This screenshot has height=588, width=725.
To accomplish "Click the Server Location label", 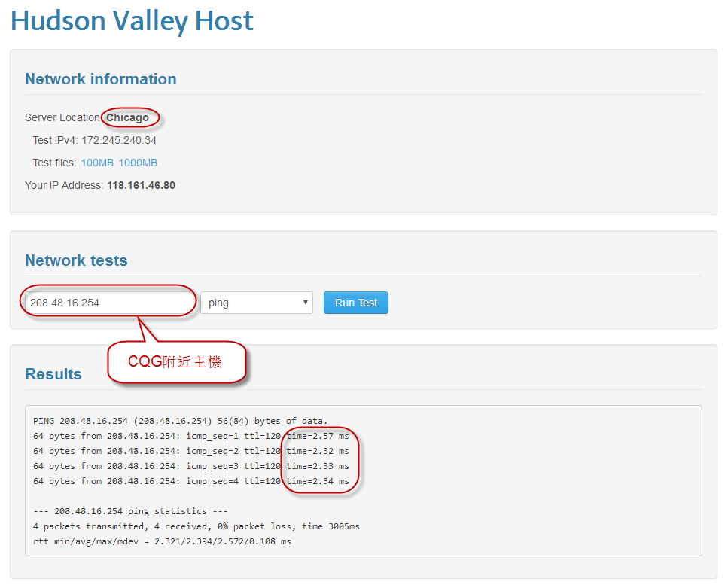I will click(62, 118).
